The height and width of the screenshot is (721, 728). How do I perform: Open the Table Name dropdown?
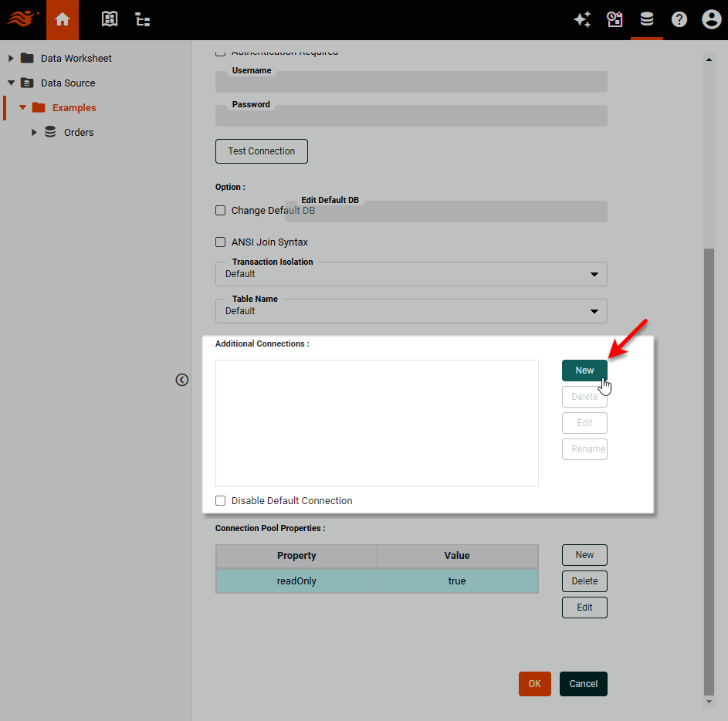tap(594, 311)
